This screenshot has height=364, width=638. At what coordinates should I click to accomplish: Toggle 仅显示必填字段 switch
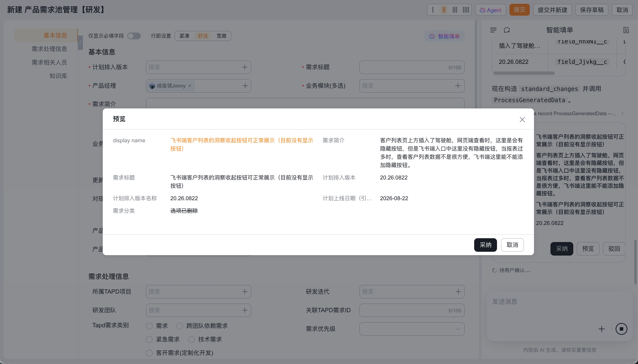(134, 36)
